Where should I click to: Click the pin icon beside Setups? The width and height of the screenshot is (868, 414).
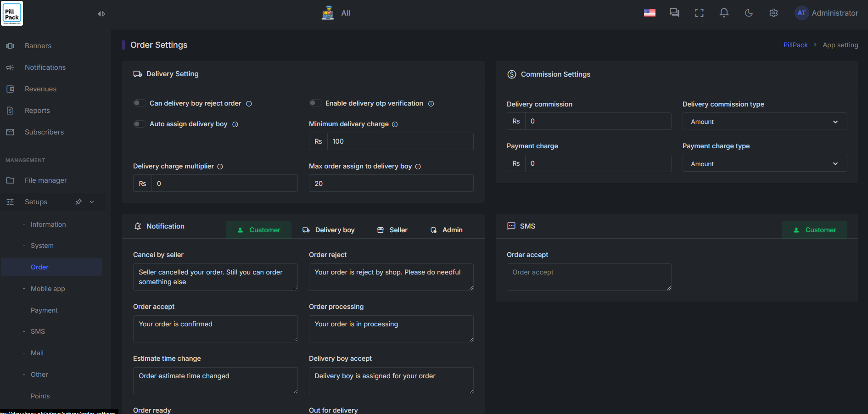point(78,202)
